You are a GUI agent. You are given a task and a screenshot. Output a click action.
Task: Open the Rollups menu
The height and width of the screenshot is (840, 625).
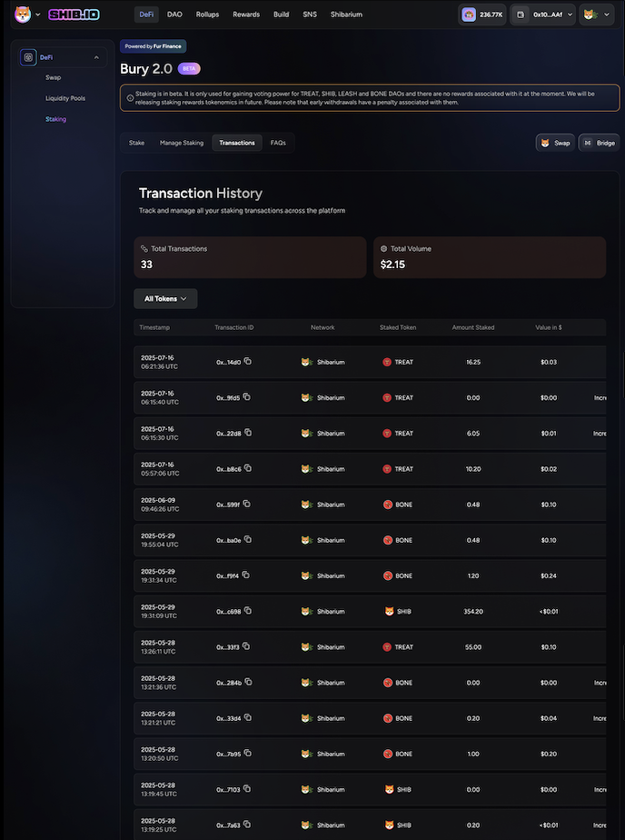tap(207, 15)
